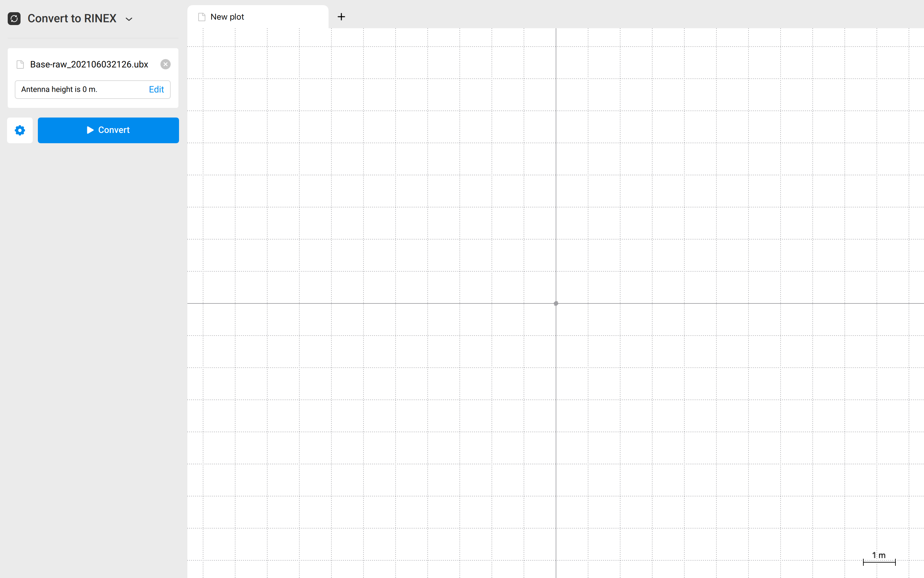The width and height of the screenshot is (924, 578).
Task: Click the New plot tab document icon
Action: click(x=201, y=17)
